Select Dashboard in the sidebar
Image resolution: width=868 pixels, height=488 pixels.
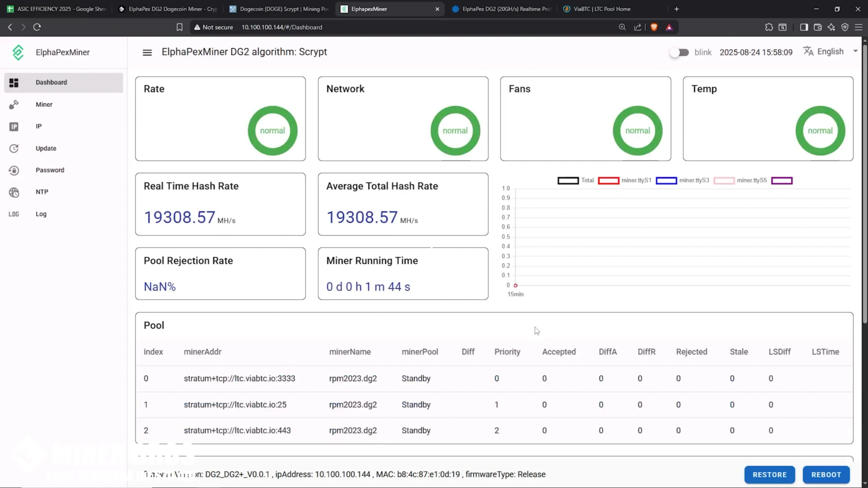(51, 82)
